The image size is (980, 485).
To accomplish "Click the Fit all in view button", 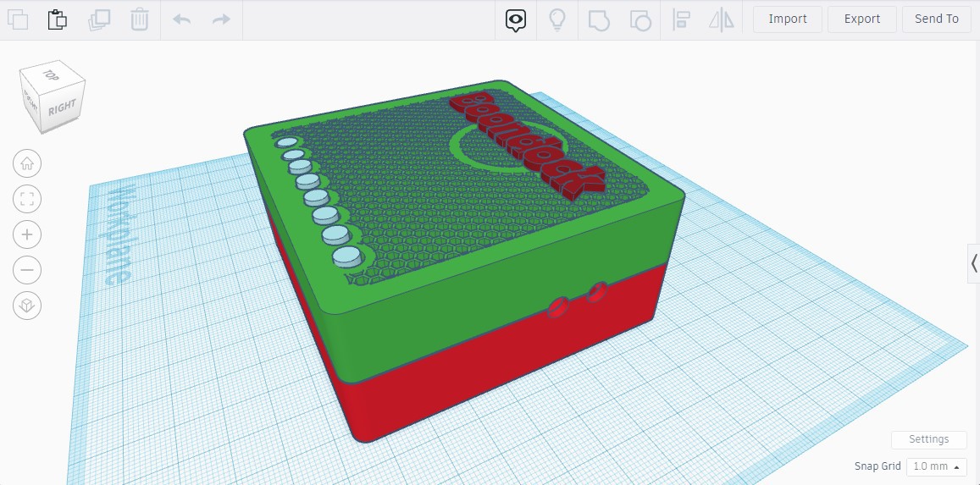I will point(27,199).
